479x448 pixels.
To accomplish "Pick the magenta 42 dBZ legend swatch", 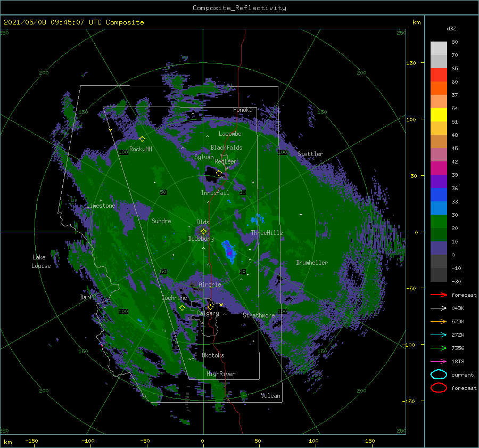I will point(439,168).
